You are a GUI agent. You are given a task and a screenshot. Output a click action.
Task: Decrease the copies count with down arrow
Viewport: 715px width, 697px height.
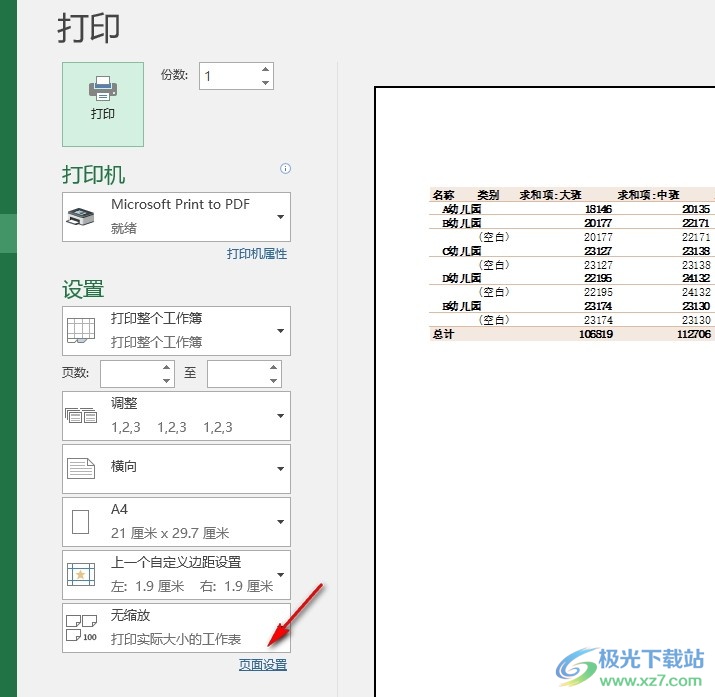pyautogui.click(x=265, y=83)
